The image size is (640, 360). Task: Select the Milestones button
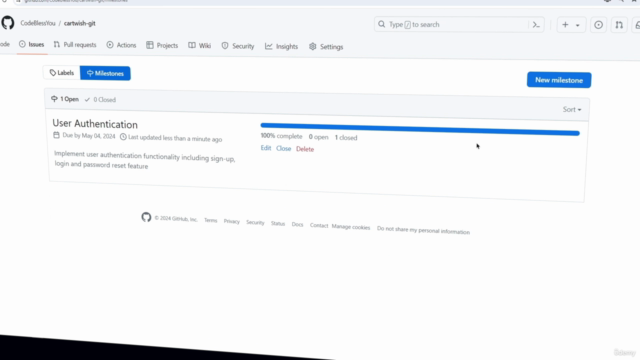pyautogui.click(x=105, y=73)
